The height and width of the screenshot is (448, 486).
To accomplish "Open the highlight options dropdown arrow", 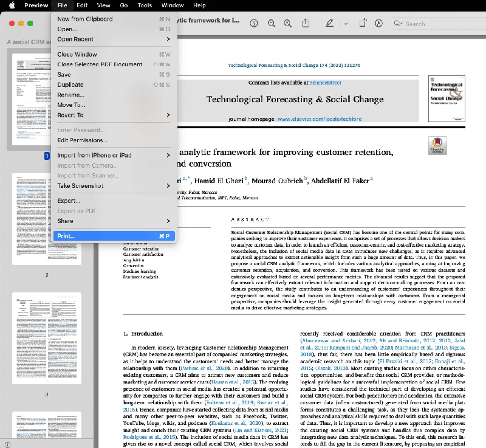I will 346,24.
